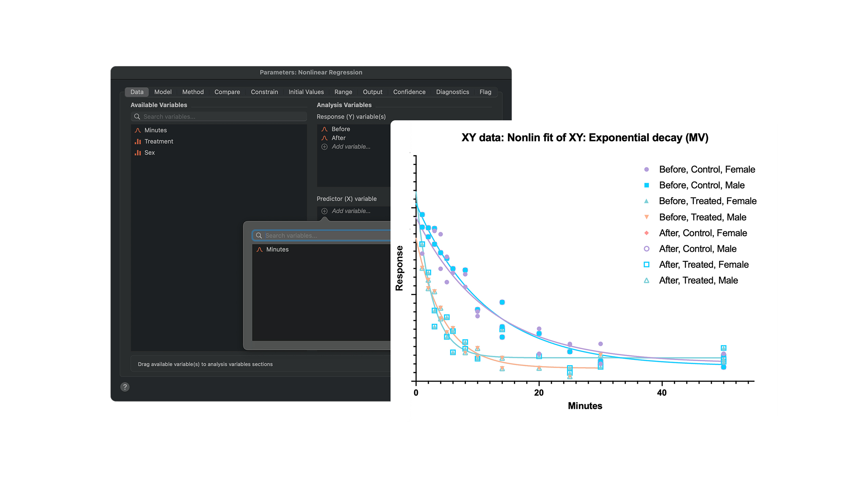
Task: Click the Minutes variable curve icon
Action: (138, 130)
